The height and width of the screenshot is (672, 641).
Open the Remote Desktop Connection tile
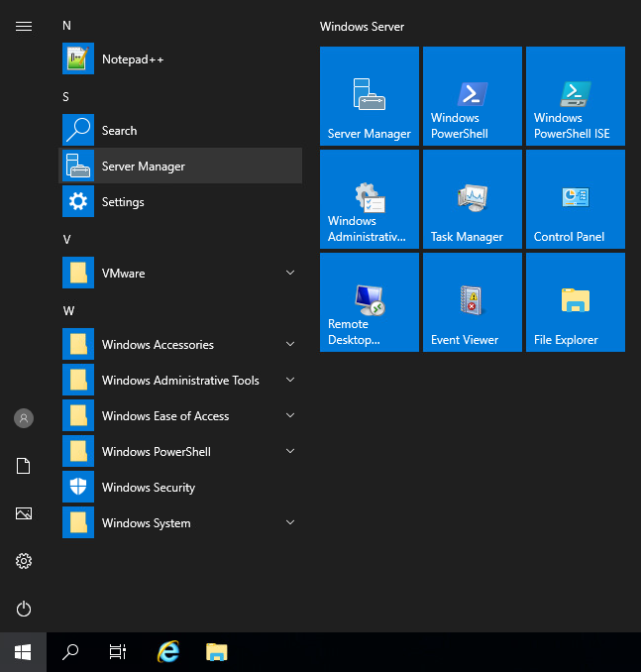(370, 302)
